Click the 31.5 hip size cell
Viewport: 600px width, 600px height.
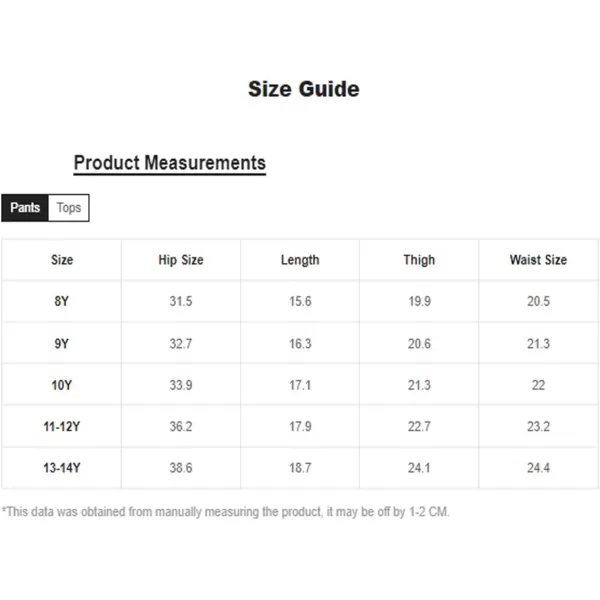click(x=181, y=301)
